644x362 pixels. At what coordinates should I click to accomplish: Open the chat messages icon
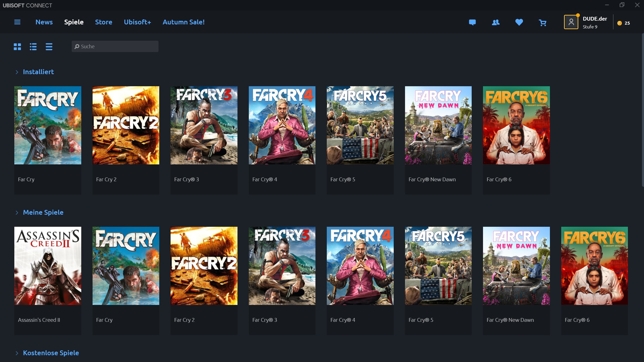(x=472, y=22)
